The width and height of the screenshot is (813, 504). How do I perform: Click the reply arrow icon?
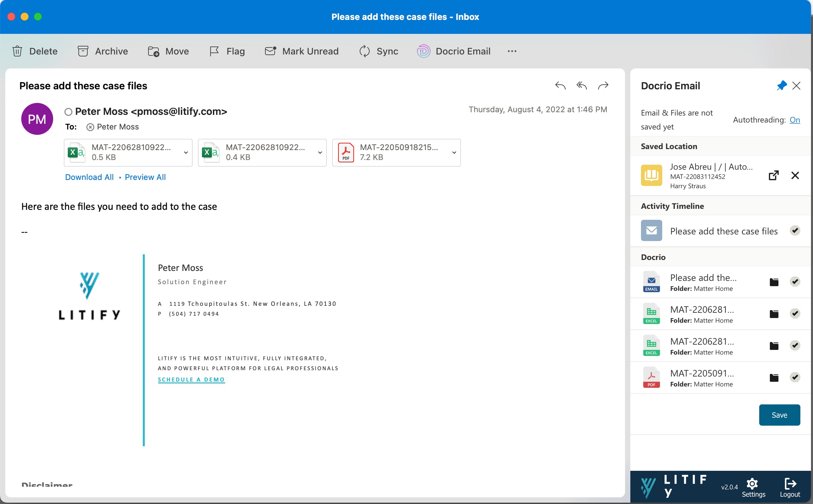pyautogui.click(x=560, y=86)
